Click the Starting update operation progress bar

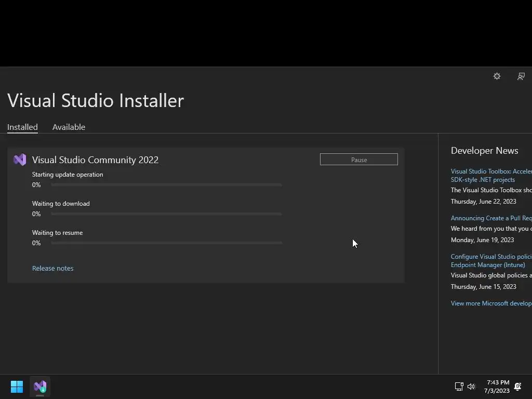point(166,185)
